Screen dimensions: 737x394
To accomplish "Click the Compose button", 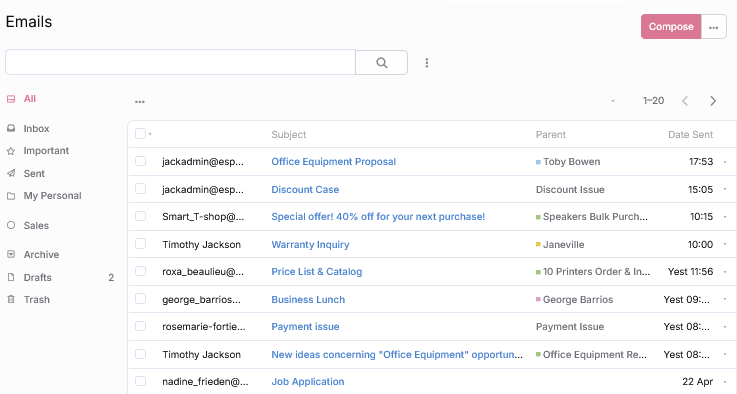I will tap(671, 27).
